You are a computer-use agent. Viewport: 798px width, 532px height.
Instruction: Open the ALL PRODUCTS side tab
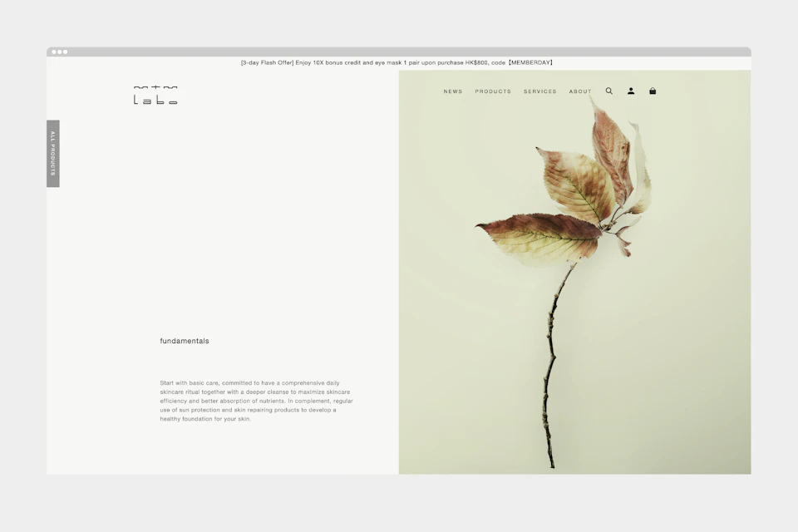(x=53, y=154)
